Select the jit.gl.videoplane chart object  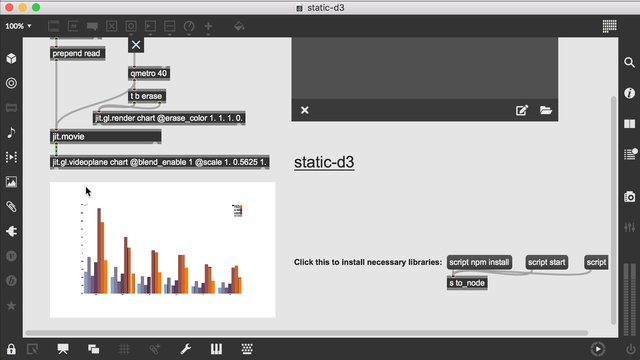click(x=160, y=162)
